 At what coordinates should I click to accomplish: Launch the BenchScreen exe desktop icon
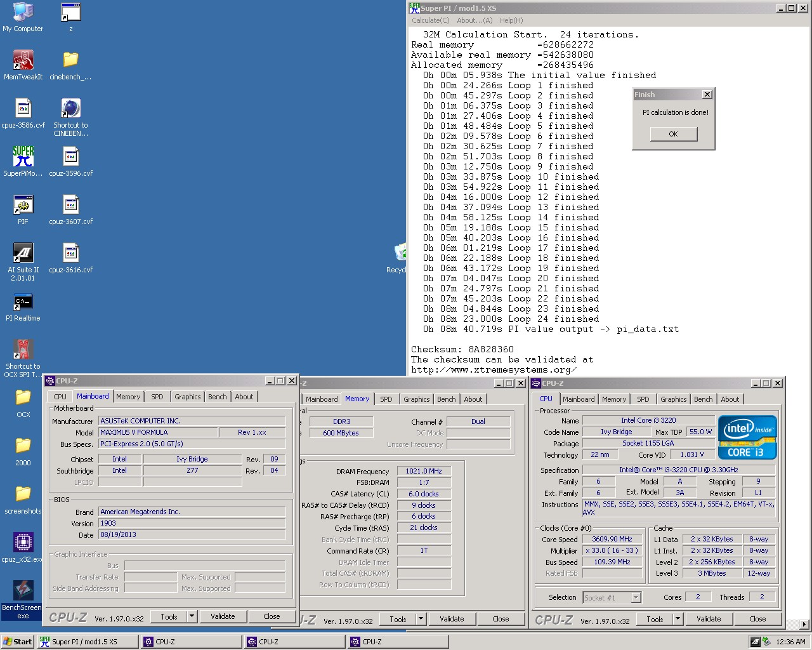(23, 600)
